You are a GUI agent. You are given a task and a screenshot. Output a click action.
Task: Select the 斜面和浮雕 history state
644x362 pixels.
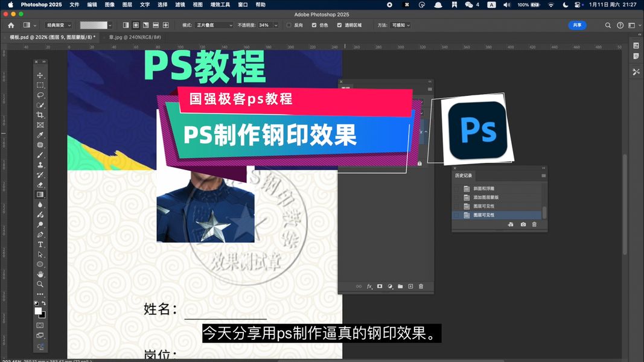point(497,189)
